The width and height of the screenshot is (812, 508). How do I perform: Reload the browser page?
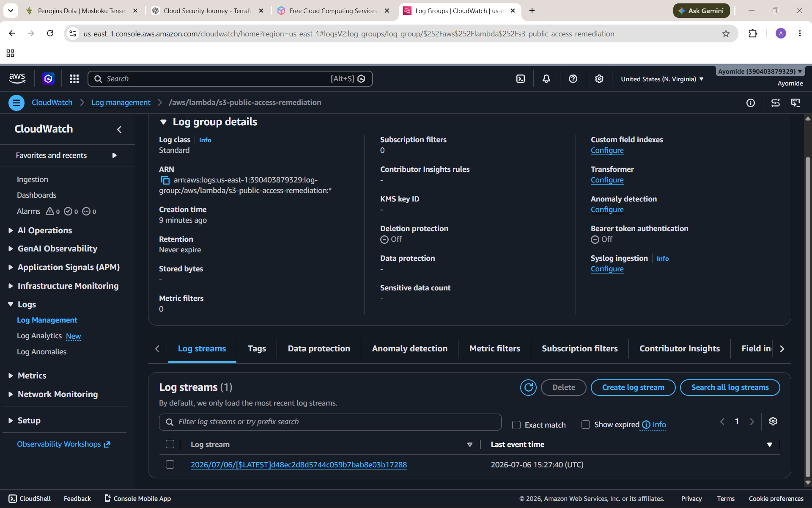coord(50,33)
